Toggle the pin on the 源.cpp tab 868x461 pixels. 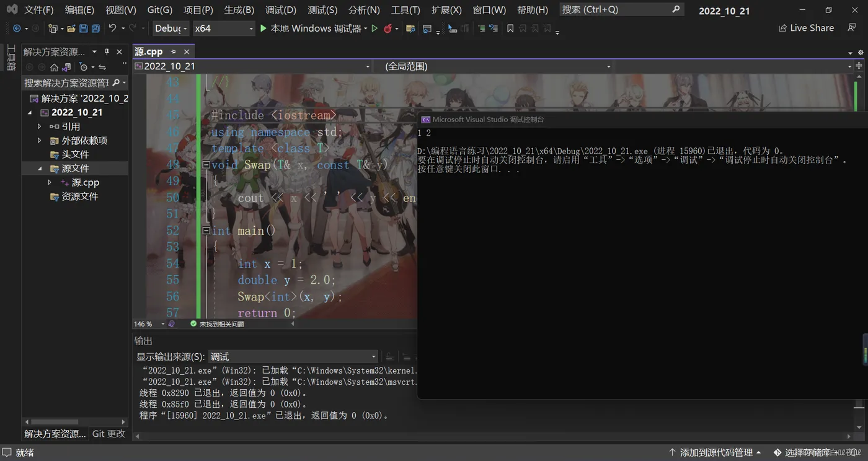(174, 52)
